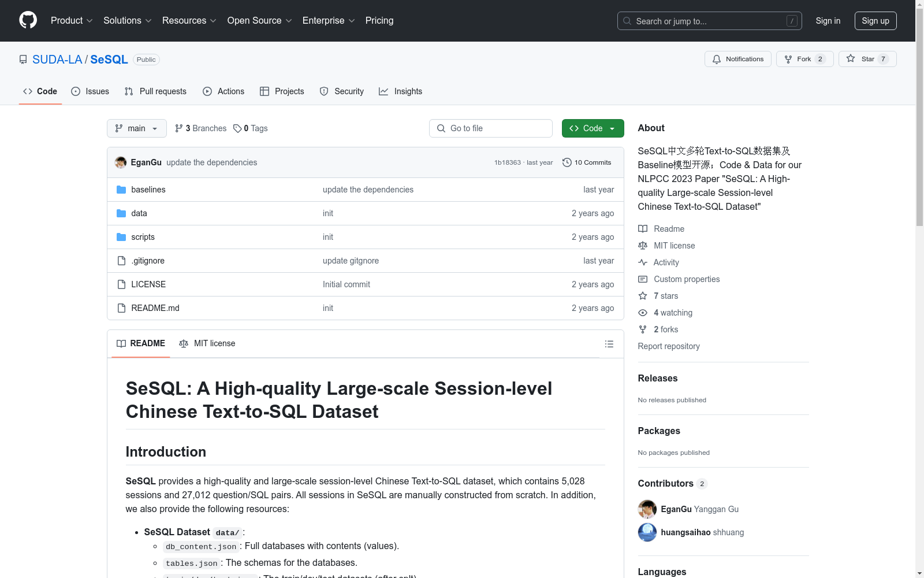Select the README tab in file viewer

141,343
